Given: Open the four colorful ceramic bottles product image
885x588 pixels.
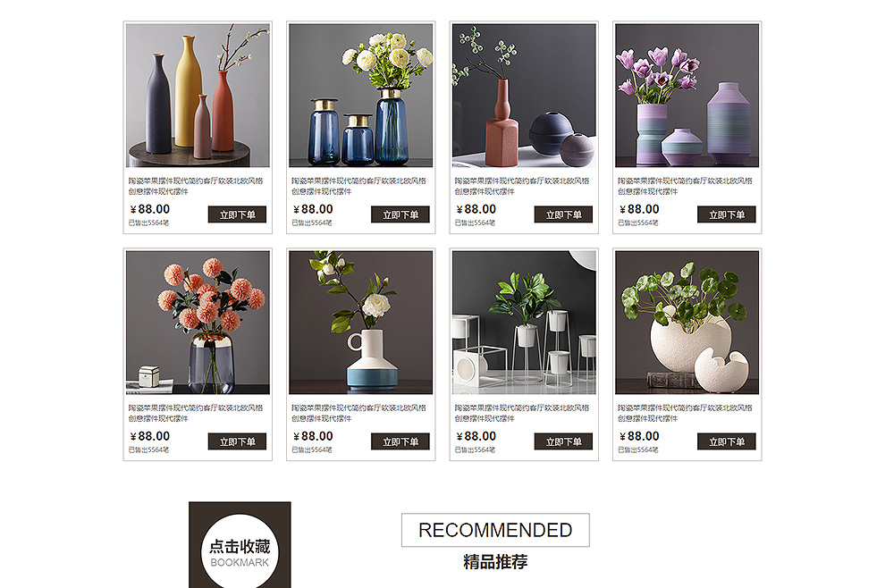Looking at the screenshot, I should coord(198,96).
